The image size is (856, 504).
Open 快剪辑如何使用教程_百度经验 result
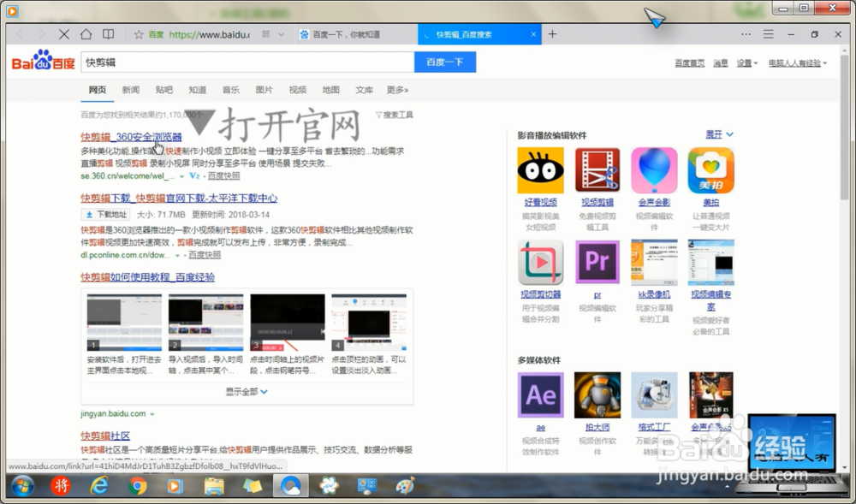(147, 277)
